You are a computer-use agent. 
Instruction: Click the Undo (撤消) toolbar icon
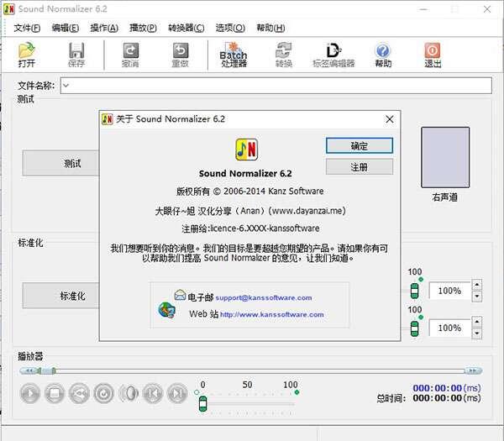pos(130,55)
